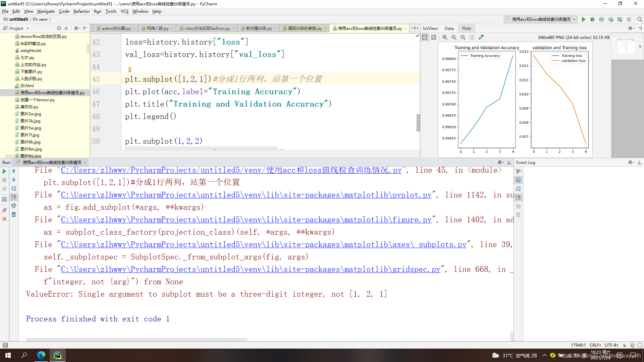Image resolution: width=644 pixels, height=362 pixels.
Task: Toggle soft-wrap in the Run console
Action: tap(14, 188)
